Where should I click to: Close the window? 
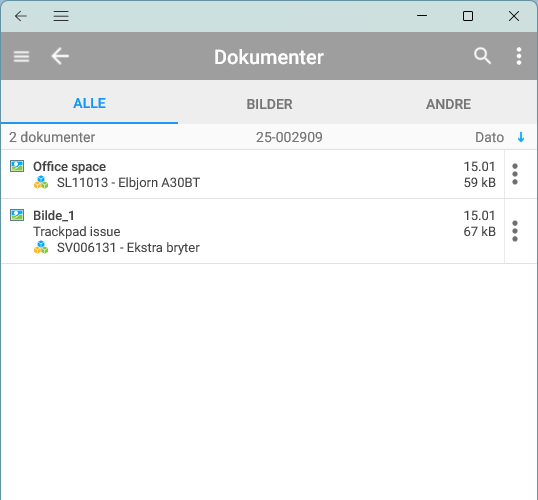pyautogui.click(x=514, y=16)
